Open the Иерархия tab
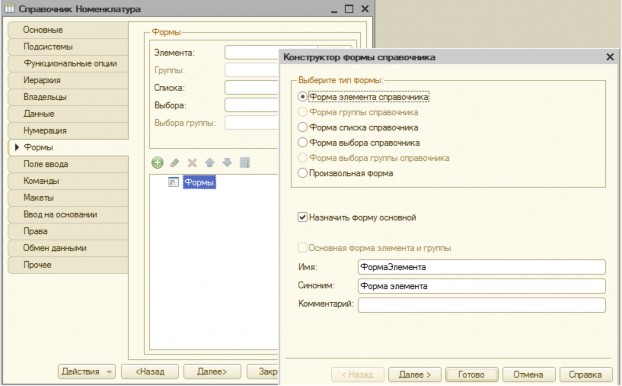The width and height of the screenshot is (622, 386). (x=68, y=80)
